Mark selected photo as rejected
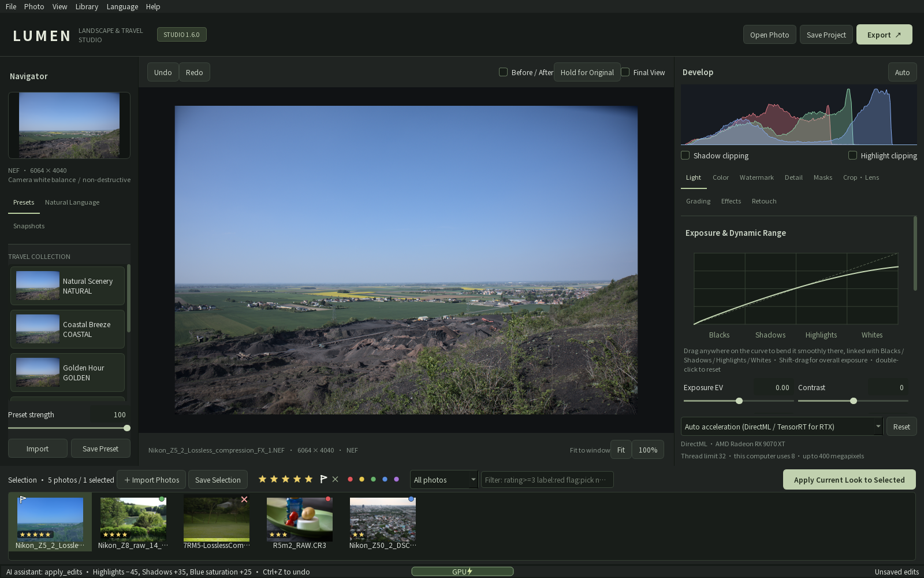924x578 pixels. point(335,479)
